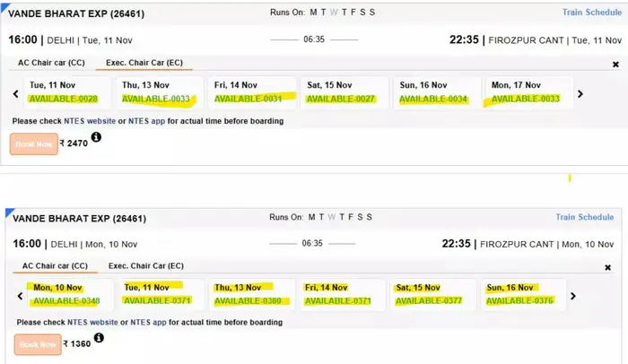
Task: Pick the Tue, 11 Nov AVAILABLE-0371 card
Action: click(x=161, y=294)
